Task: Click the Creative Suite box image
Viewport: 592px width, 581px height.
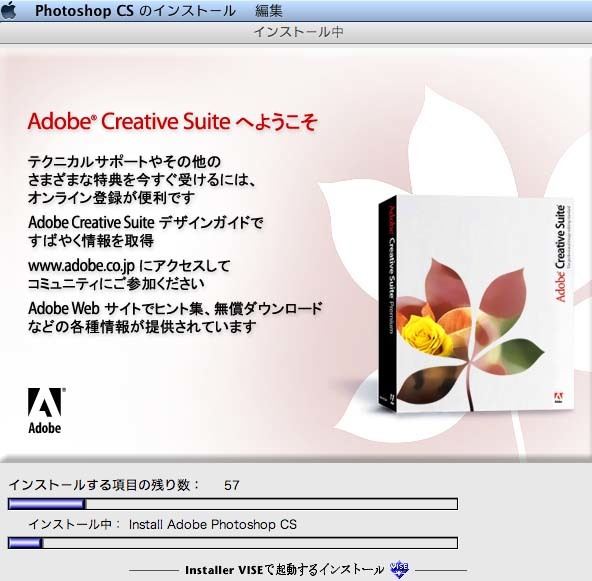Action: [x=476, y=304]
